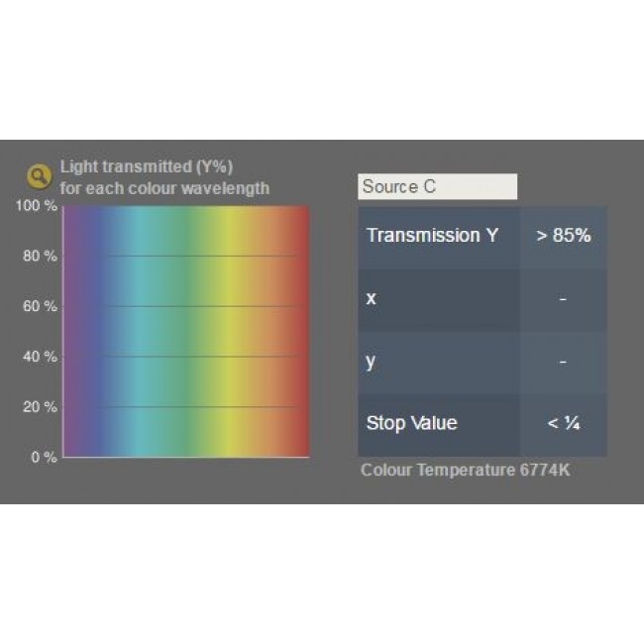Click the y value dash cell

click(563, 363)
